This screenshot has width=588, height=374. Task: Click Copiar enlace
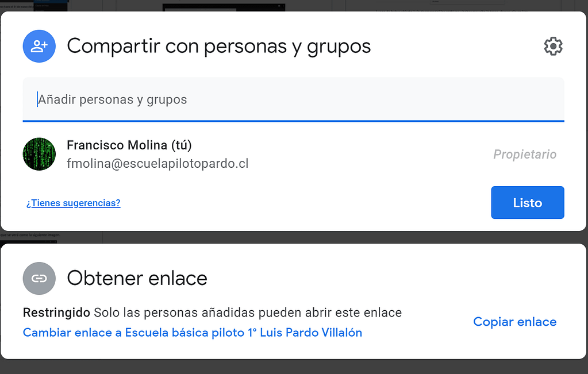point(514,322)
